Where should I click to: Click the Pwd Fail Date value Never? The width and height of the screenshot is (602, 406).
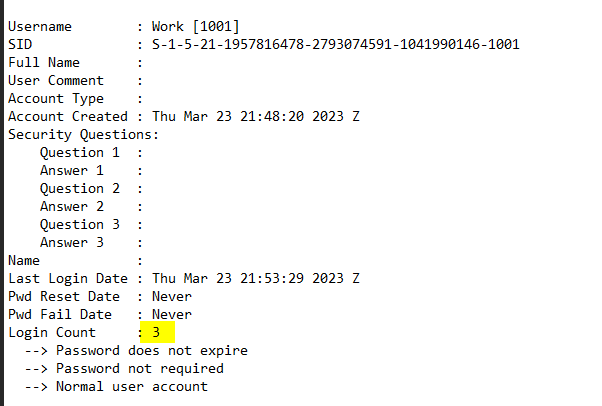(x=172, y=314)
